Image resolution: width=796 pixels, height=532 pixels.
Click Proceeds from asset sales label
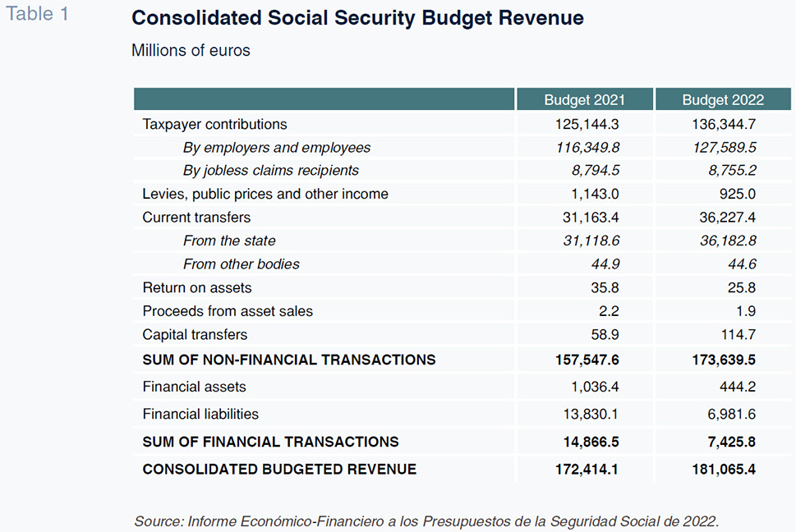coord(228,311)
